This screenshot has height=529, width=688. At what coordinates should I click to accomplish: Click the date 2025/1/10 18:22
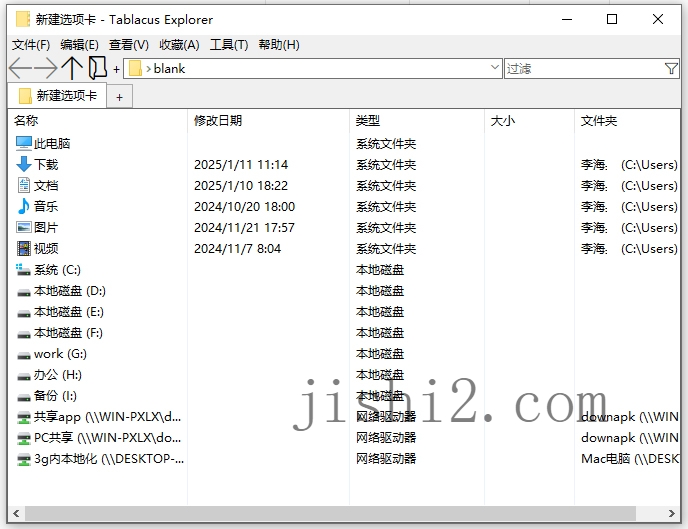(x=241, y=186)
